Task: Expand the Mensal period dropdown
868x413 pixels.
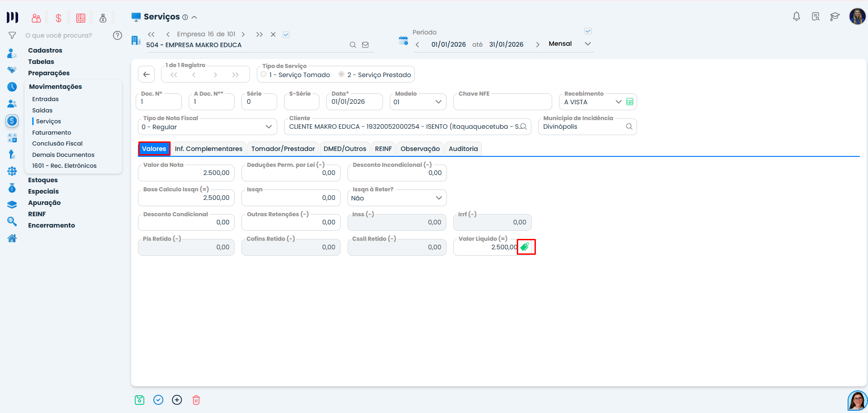Action: coord(588,44)
